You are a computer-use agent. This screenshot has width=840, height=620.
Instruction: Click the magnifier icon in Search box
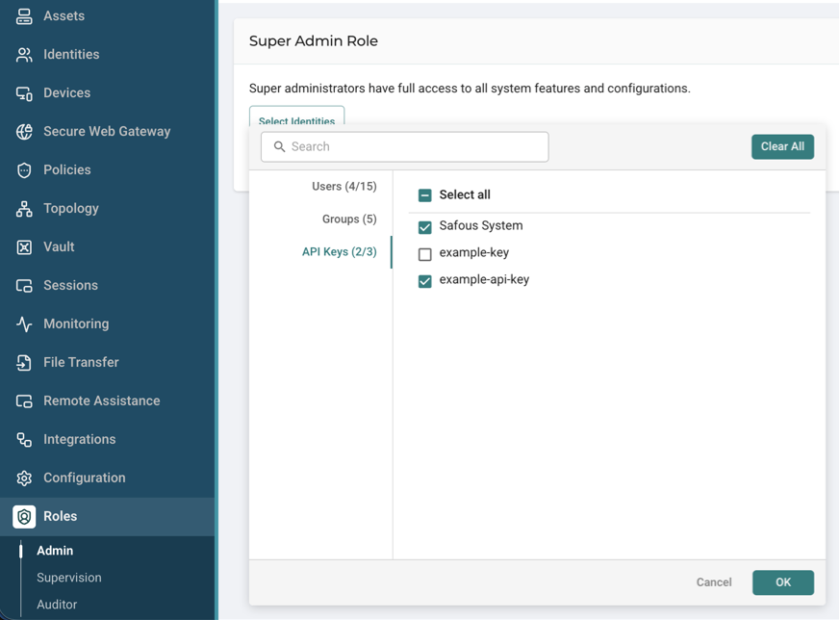(279, 147)
